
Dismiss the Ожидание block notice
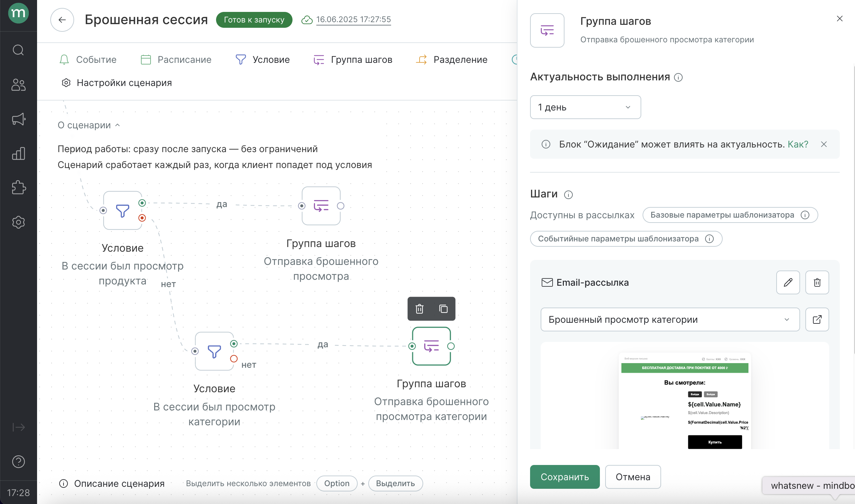tap(824, 144)
